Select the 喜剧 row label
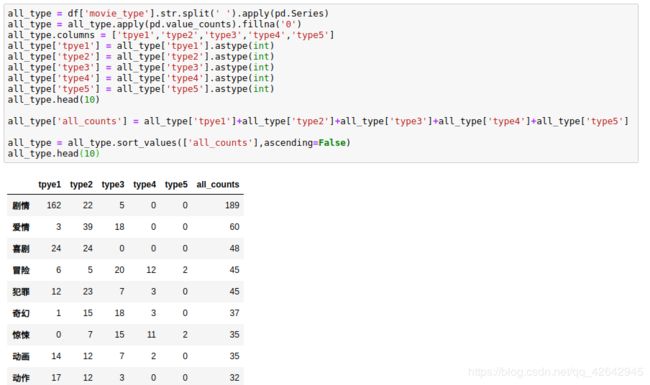This screenshot has width=650, height=385. click(x=21, y=249)
